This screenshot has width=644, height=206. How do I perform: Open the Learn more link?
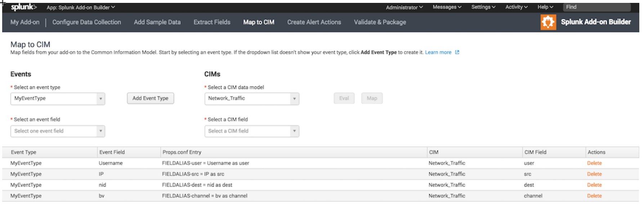(438, 52)
